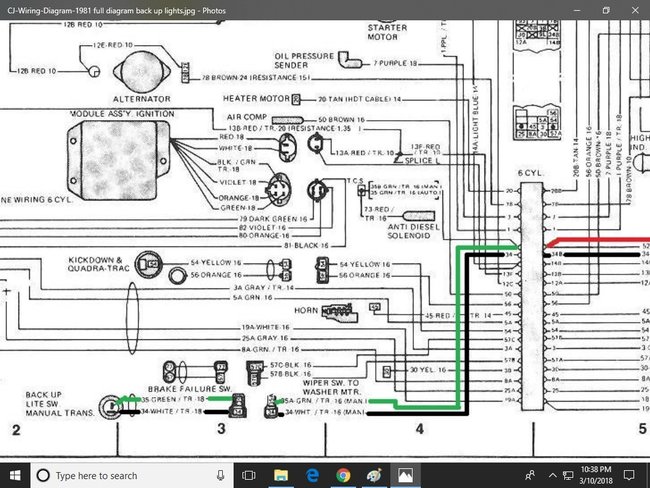Open the People icon in system tray

pos(530,475)
